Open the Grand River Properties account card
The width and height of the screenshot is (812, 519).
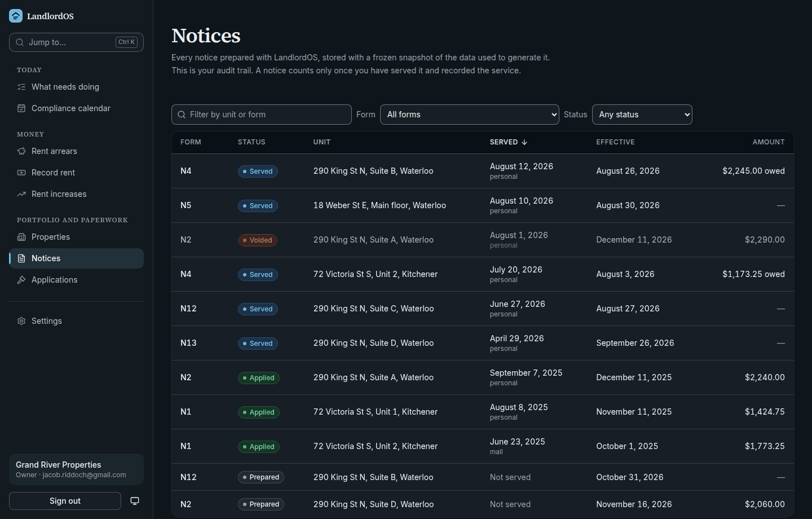(x=76, y=469)
